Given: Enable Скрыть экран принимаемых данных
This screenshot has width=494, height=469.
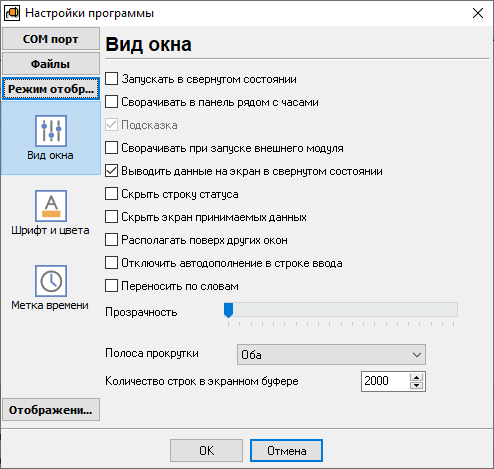Looking at the screenshot, I should coord(111,217).
